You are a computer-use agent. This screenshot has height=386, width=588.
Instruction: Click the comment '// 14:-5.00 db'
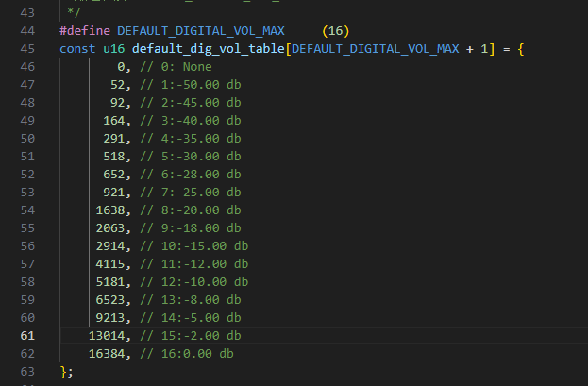pyautogui.click(x=191, y=318)
